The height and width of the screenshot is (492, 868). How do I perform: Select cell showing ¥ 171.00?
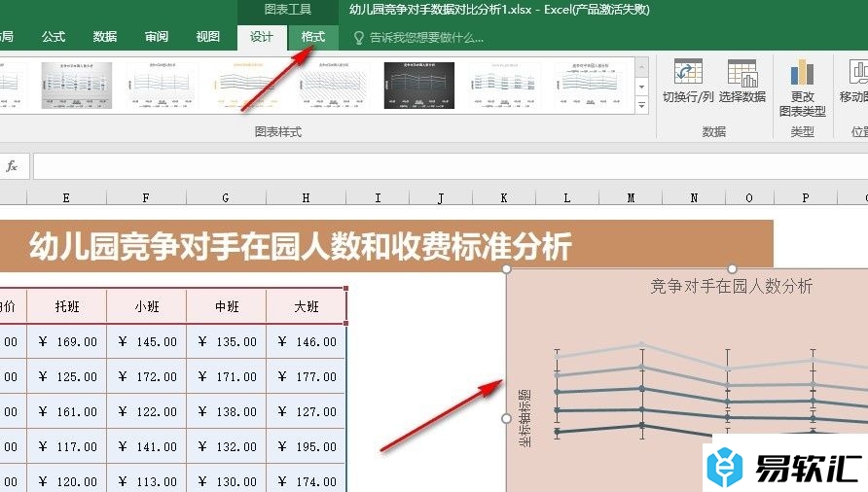point(227,376)
